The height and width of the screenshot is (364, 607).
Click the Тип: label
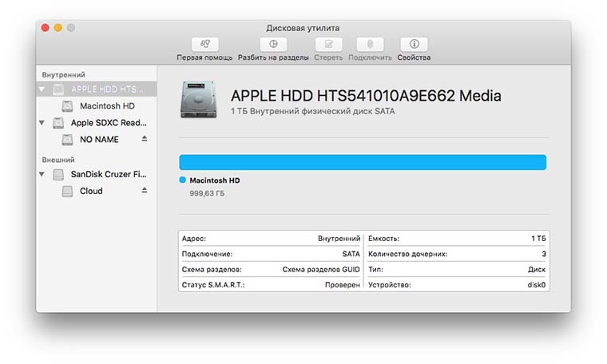375,270
